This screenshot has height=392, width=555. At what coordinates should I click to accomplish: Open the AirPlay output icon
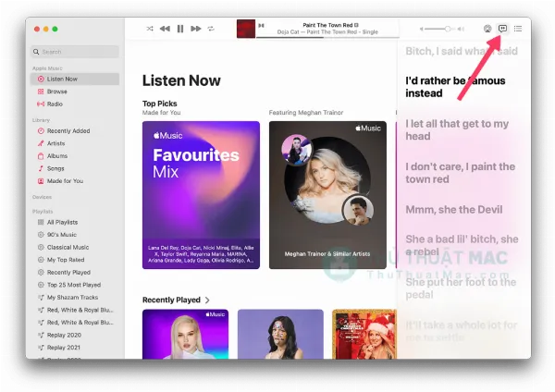487,29
